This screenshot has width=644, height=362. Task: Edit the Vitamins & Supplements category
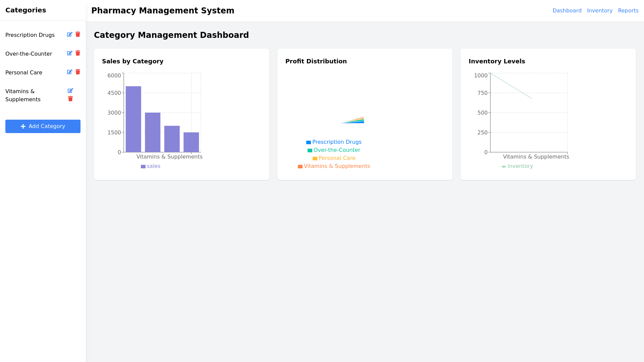(x=70, y=91)
